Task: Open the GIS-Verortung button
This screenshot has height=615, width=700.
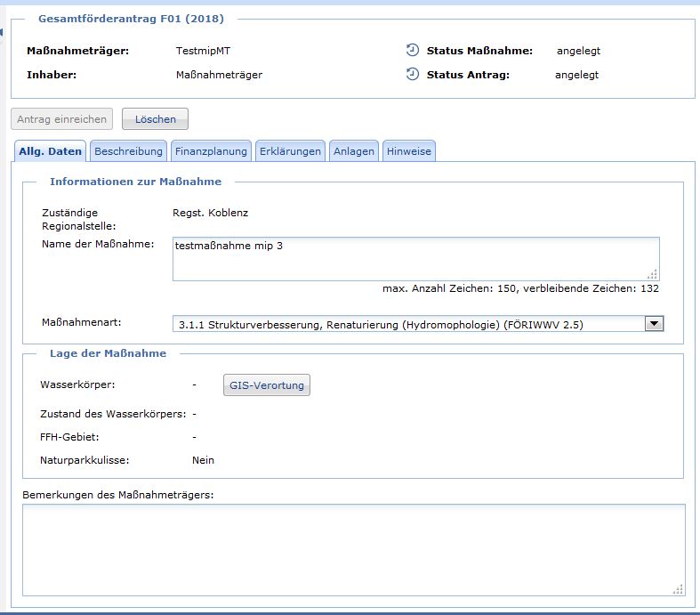Action: point(267,385)
